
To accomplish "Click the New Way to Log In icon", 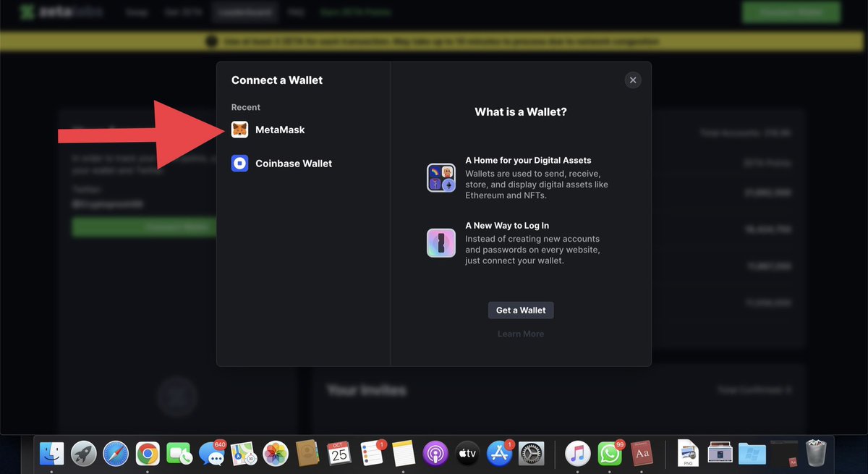I will (441, 243).
